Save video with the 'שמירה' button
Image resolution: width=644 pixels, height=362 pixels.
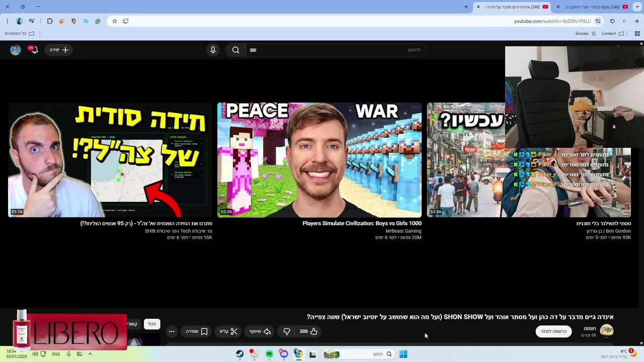point(197,331)
